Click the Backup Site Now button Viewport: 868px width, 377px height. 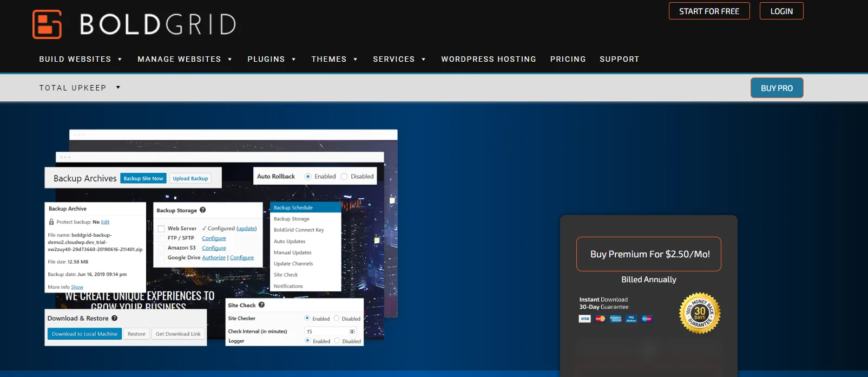tap(143, 178)
